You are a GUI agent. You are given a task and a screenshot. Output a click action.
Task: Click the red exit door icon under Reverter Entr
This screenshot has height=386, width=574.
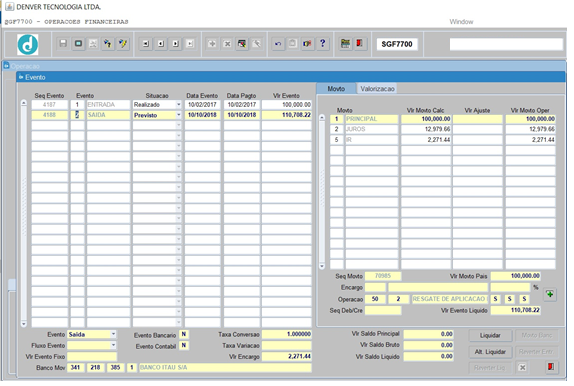coord(551,367)
